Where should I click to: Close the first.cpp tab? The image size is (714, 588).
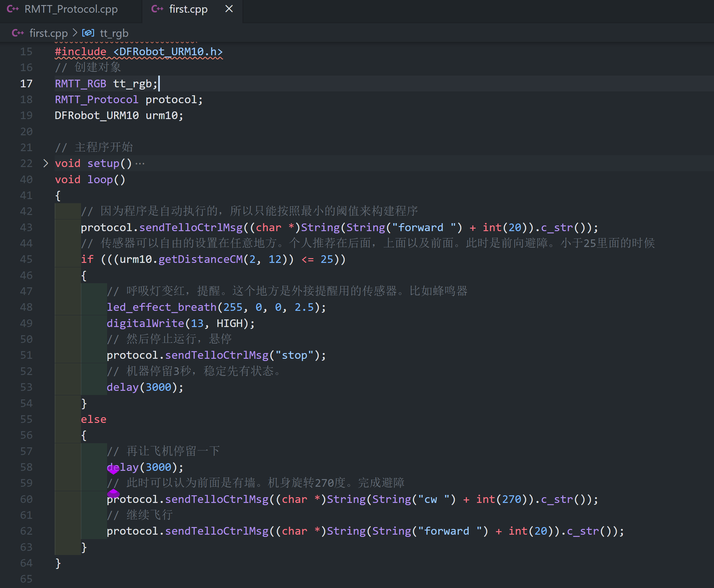tap(229, 9)
